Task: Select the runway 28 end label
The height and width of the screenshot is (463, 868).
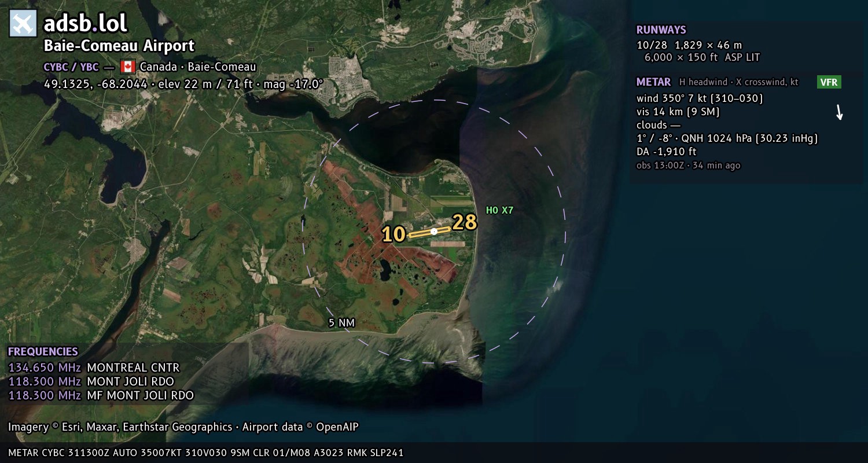Action: [464, 222]
